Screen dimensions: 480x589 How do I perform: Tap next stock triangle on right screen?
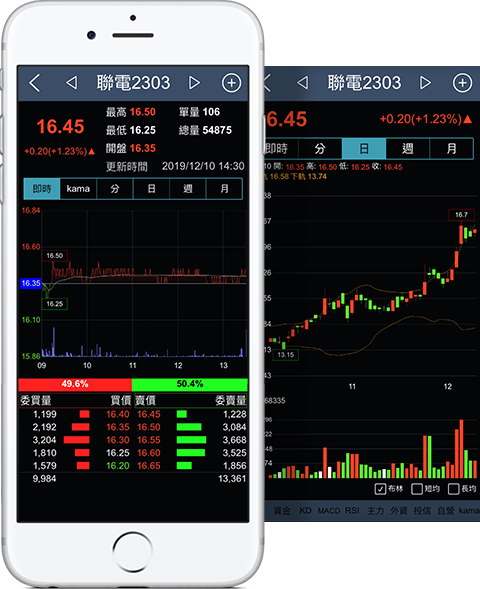click(425, 83)
